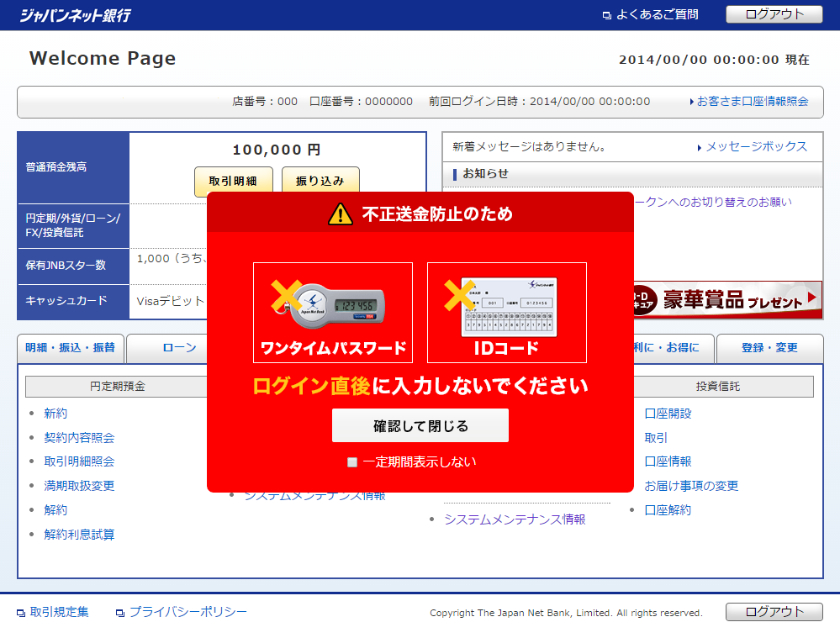This screenshot has height=638, width=840.
Task: Open 口座情報 link
Action: point(668,461)
